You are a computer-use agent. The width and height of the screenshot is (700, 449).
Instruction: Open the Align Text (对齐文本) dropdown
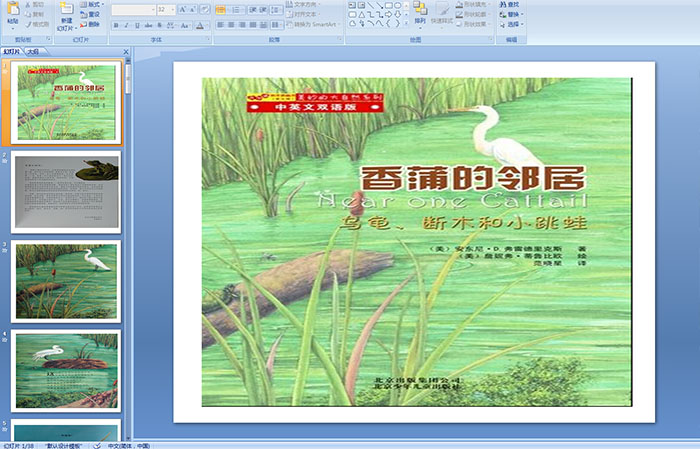pos(304,14)
